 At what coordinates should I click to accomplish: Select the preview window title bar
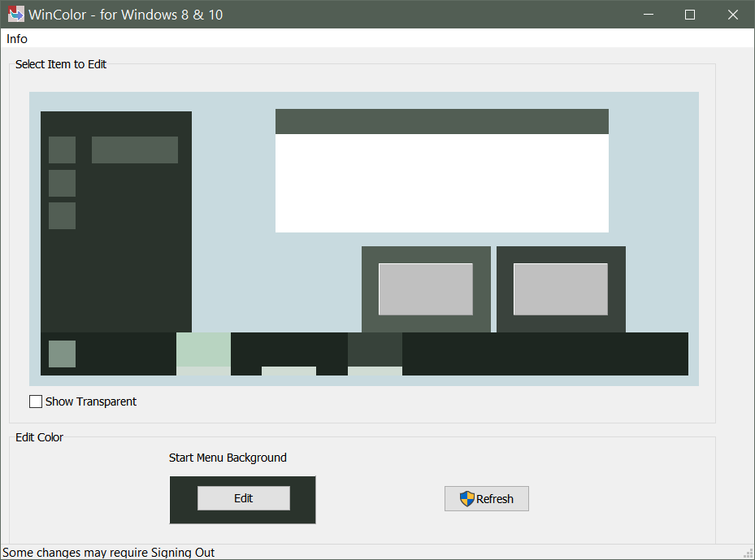pos(442,121)
